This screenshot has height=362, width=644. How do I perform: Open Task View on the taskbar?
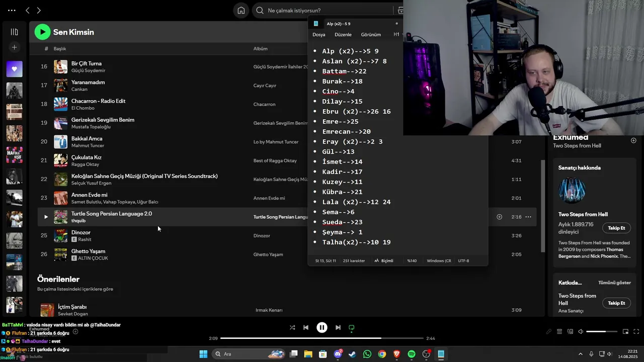coord(294,354)
